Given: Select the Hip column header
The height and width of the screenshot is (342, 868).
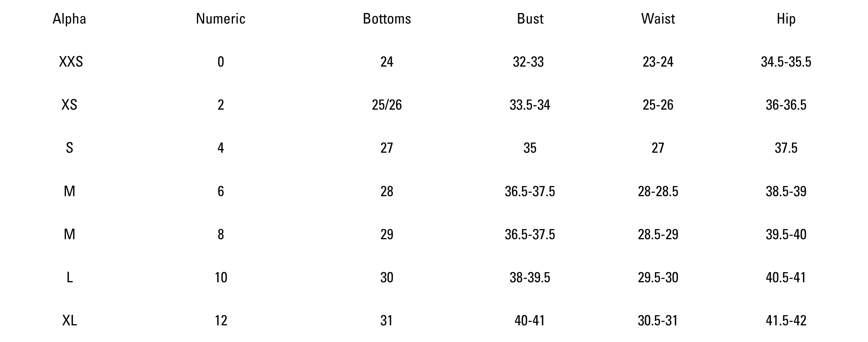Looking at the screenshot, I should click(786, 19).
